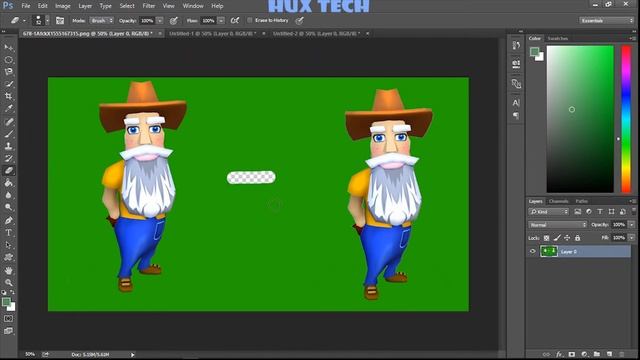This screenshot has width=640, height=360.
Task: Click the layer Opacity 100% field in Layers panel
Action: (x=619, y=225)
